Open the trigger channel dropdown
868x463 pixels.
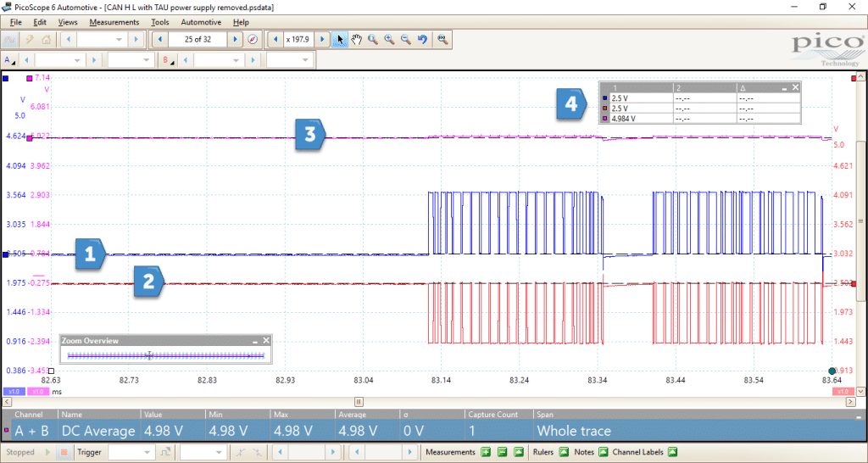(203, 452)
